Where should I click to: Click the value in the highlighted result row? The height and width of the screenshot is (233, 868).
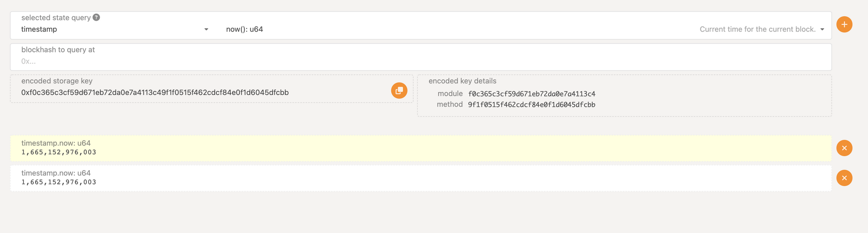coord(59,152)
